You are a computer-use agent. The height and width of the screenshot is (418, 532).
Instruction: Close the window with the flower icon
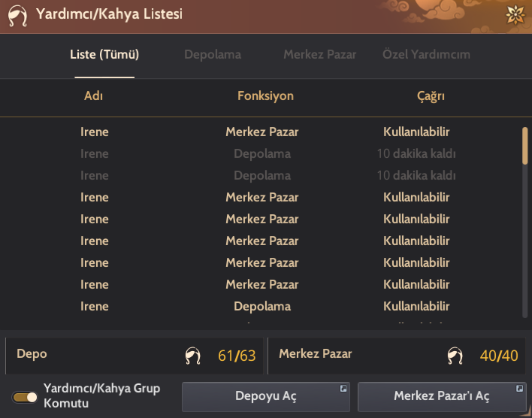(x=515, y=14)
